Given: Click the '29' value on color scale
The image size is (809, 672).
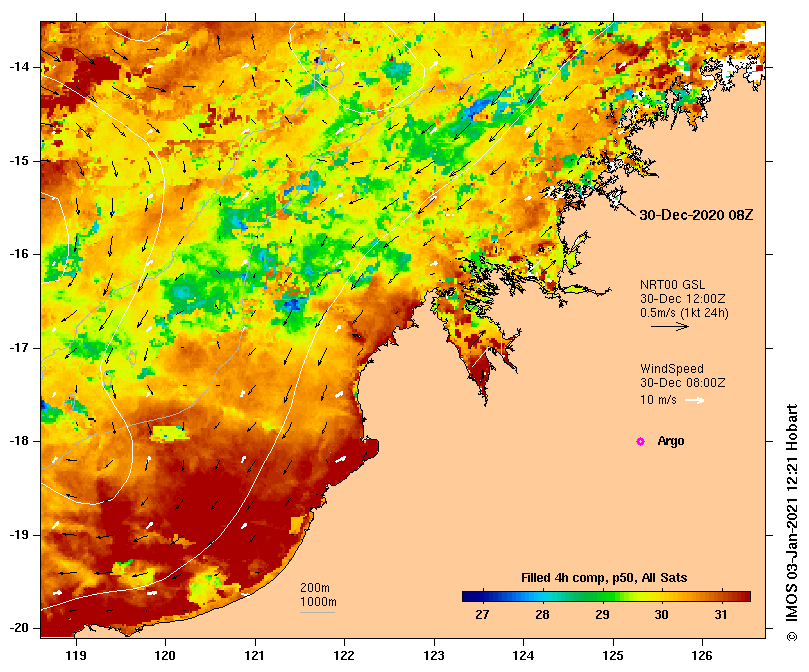Looking at the screenshot, I should point(602,615).
